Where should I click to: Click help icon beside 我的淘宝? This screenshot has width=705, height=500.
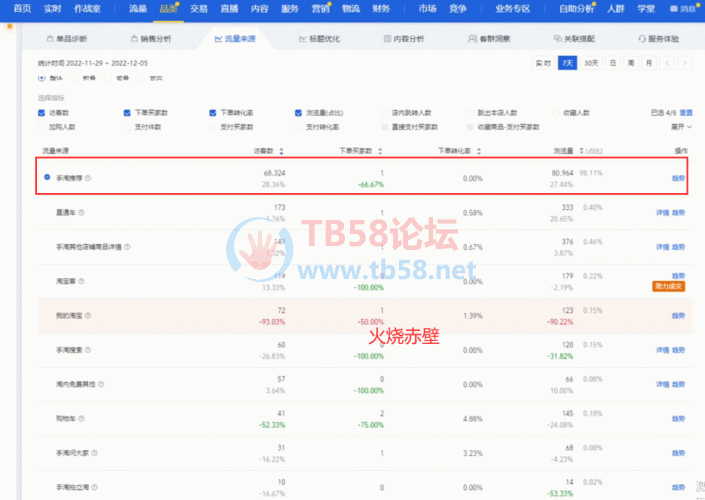click(x=88, y=315)
